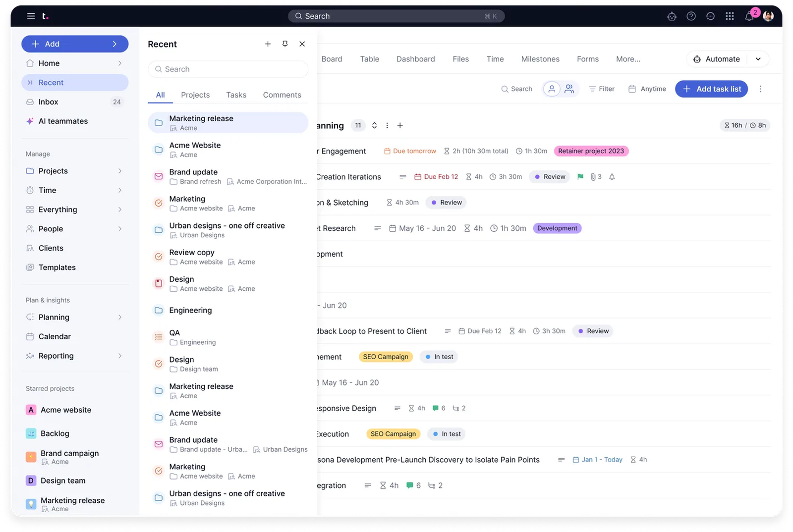Click the top global Search bar
This screenshot has width=793, height=532.
[396, 16]
